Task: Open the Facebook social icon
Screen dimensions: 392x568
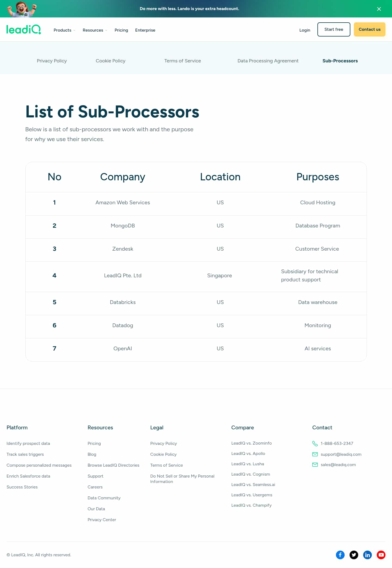Action: (340, 555)
